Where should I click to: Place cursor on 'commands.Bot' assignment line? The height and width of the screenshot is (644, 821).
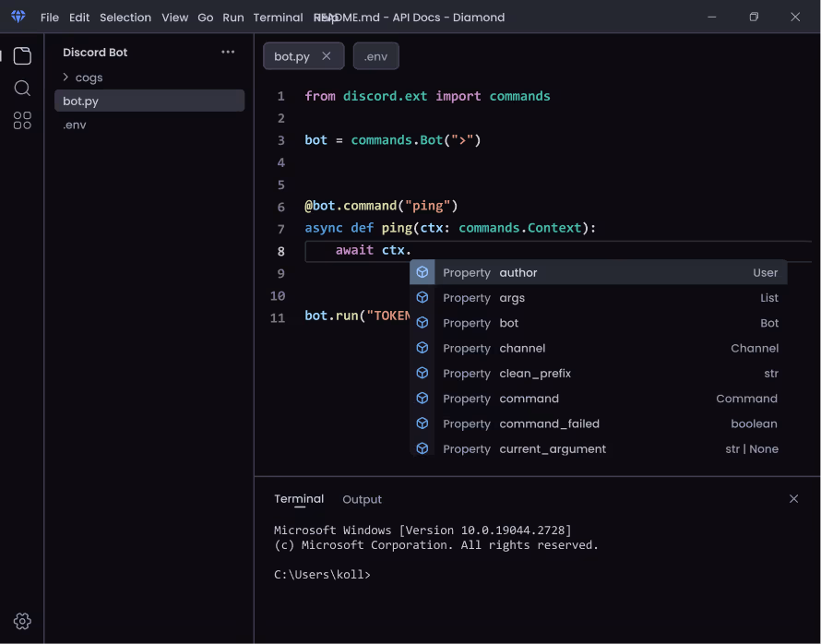click(x=393, y=140)
